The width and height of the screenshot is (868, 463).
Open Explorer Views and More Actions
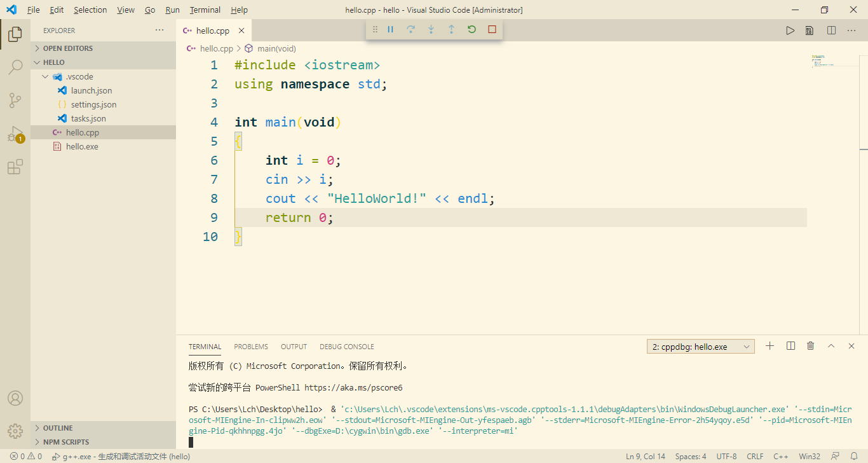[x=159, y=31]
